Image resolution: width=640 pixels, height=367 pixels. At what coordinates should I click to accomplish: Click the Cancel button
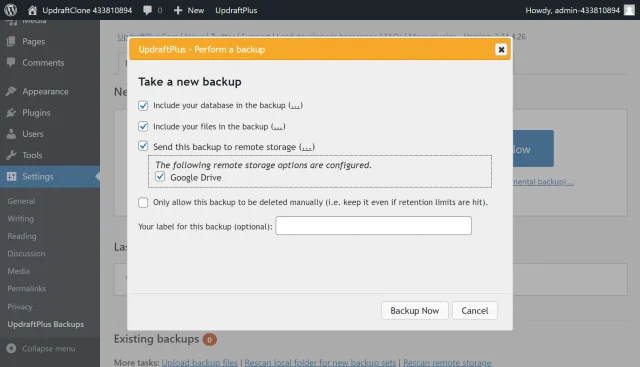click(x=475, y=311)
